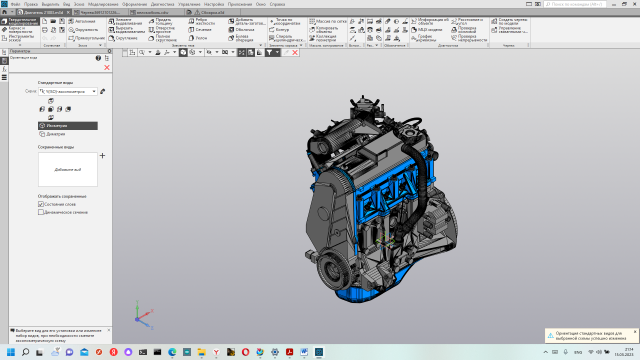Click the command search field
This screenshot has width=640, height=360.
click(575, 4)
